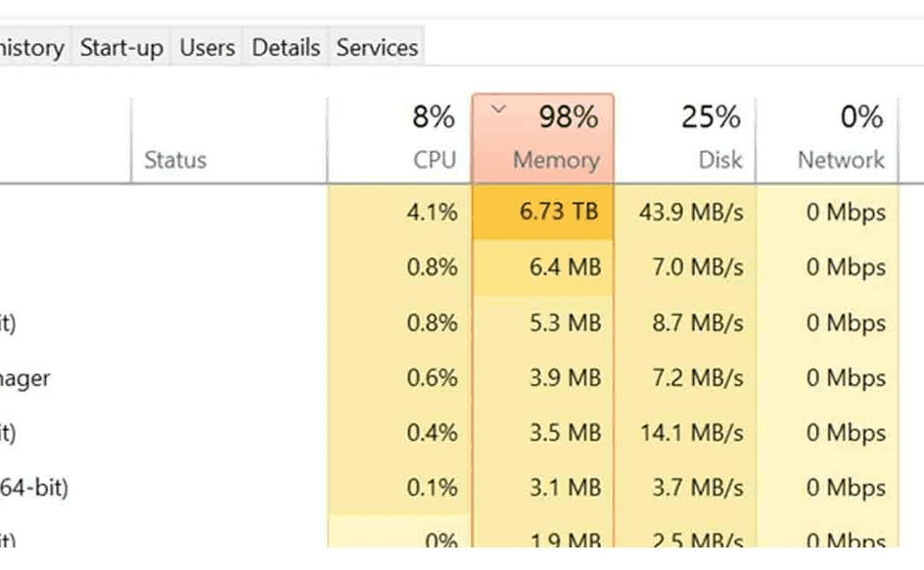Select the 64-bit process with 3.1 MB memory
The image size is (924, 570).
click(x=39, y=488)
